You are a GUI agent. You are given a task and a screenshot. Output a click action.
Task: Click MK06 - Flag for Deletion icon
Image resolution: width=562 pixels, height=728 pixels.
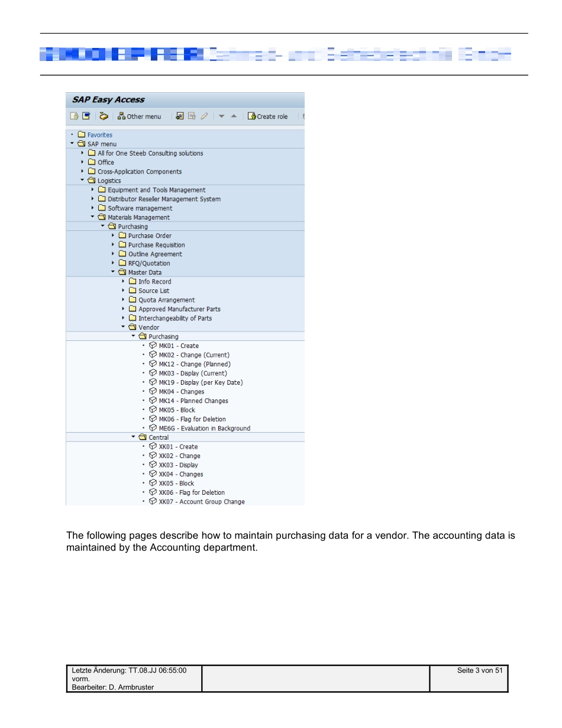point(153,418)
